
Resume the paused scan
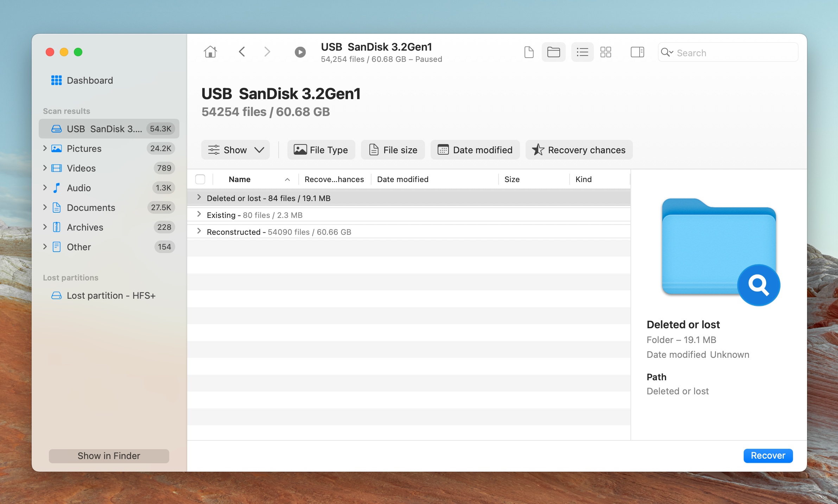click(300, 52)
